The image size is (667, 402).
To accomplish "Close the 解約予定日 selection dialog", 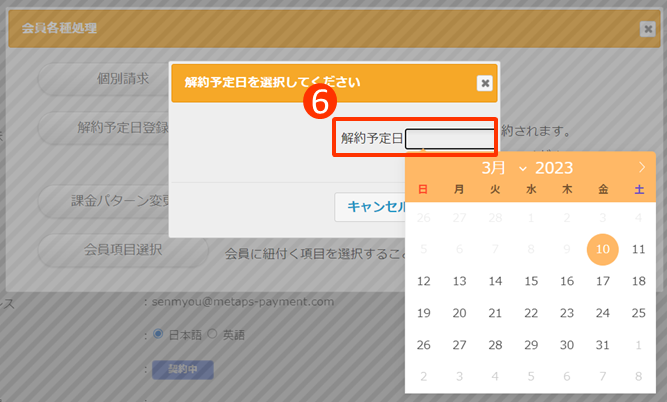I will 485,83.
